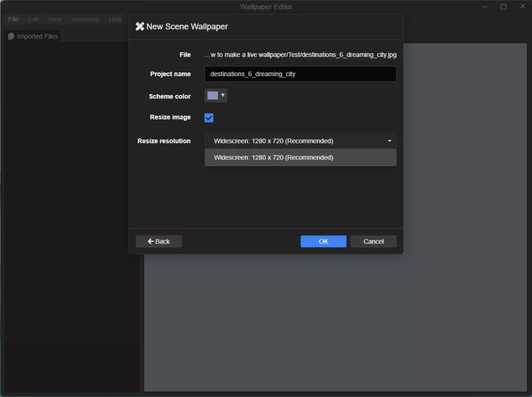Click the Project name text field
The image size is (532, 397).
pos(300,74)
